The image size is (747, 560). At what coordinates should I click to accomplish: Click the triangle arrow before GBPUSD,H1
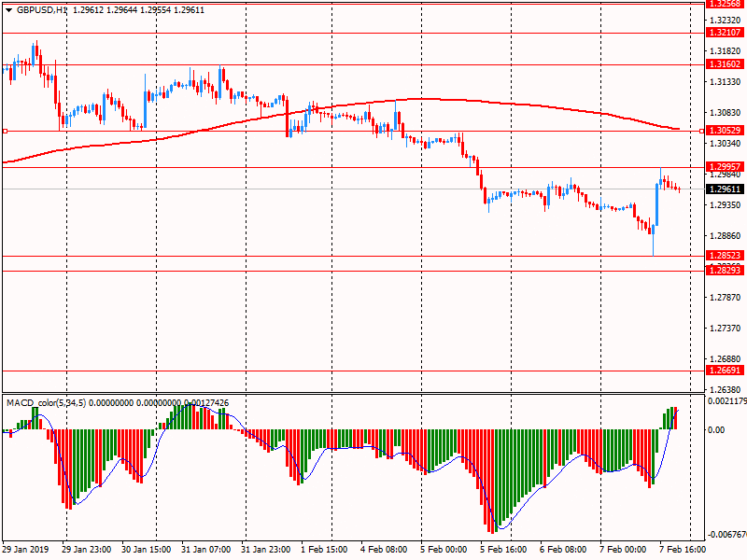point(8,9)
